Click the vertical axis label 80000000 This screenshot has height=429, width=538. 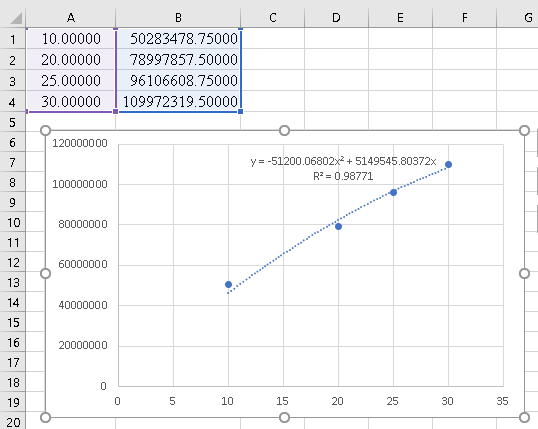(83, 224)
